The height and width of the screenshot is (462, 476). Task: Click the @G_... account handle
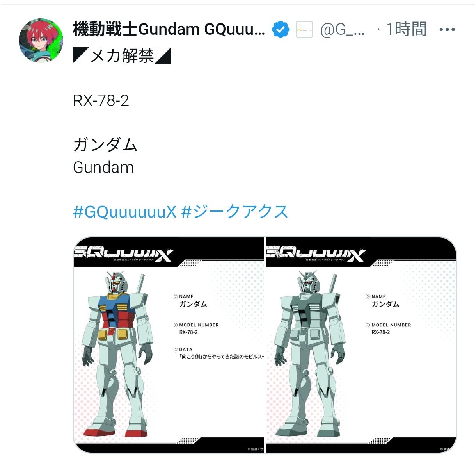(343, 30)
